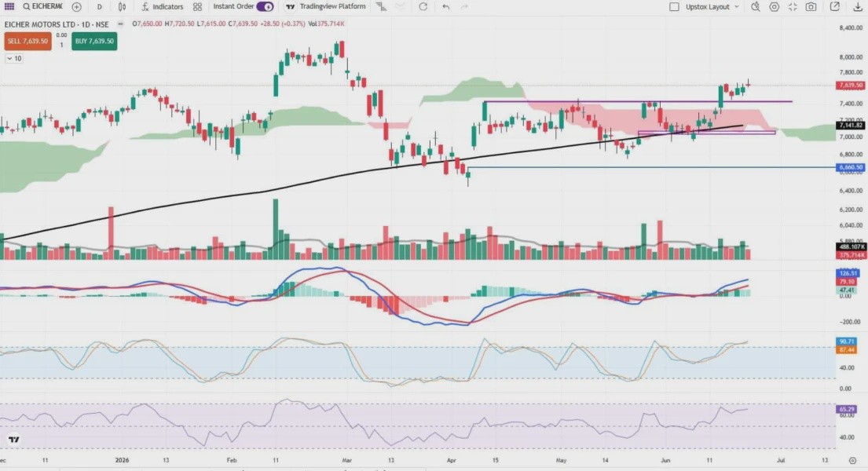Click the Mar label on time axis
Screen dimensions: 868x471
[x=346, y=461]
